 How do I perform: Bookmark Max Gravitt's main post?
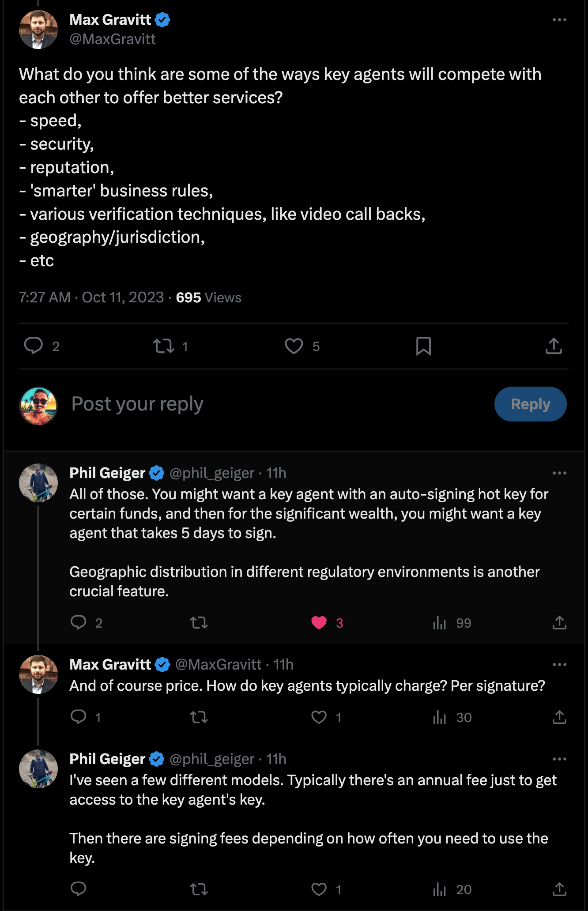pyautogui.click(x=423, y=346)
